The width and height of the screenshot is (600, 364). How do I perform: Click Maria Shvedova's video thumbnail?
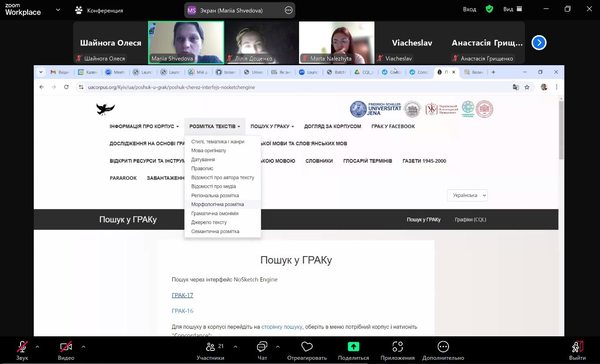[186, 42]
